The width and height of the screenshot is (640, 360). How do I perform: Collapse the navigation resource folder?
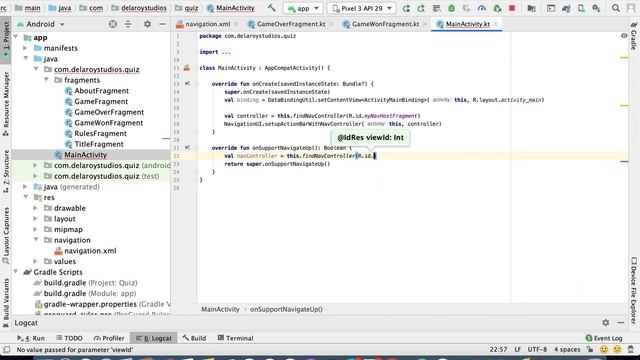36,240
